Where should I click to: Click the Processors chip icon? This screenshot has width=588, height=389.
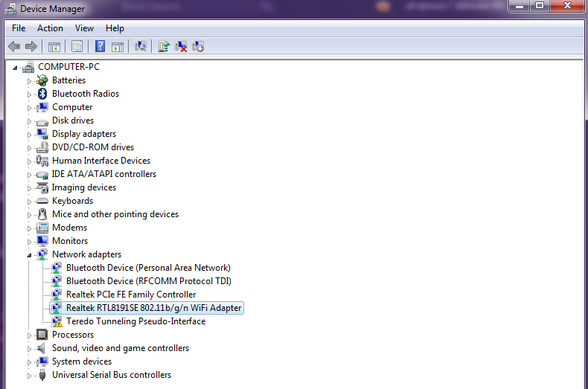[42, 334]
